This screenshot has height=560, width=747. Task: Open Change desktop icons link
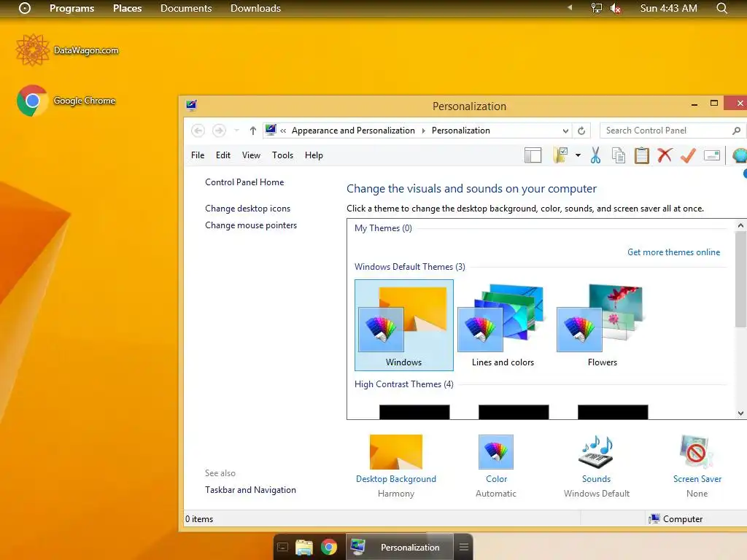click(248, 209)
